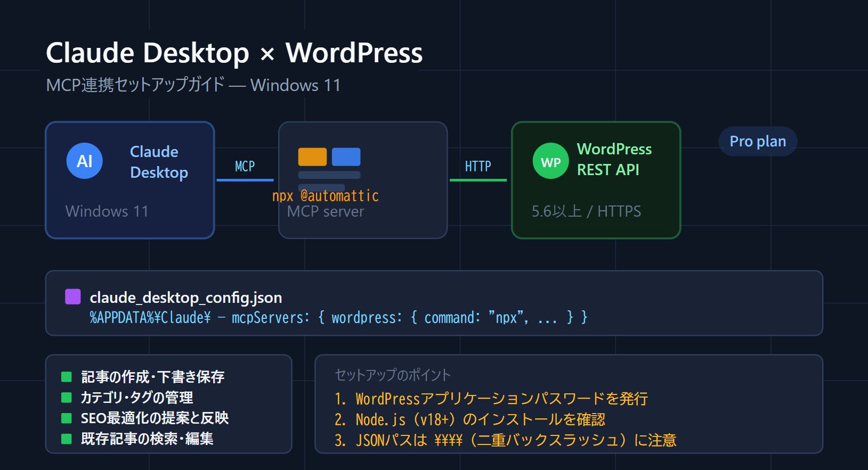868x470 pixels.
Task: Click the orange block in MCP server
Action: [312, 157]
